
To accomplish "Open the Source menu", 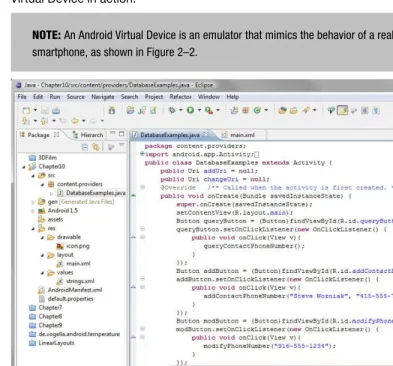I will (76, 97).
